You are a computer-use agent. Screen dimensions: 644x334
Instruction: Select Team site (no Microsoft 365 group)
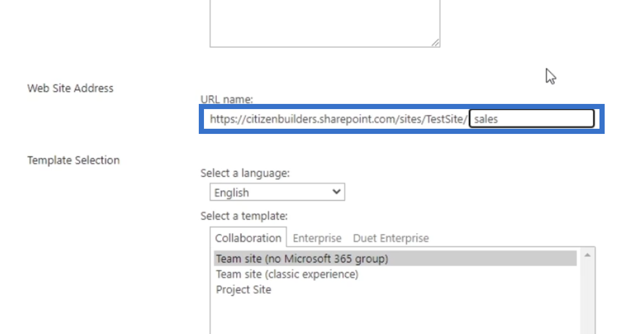point(396,258)
